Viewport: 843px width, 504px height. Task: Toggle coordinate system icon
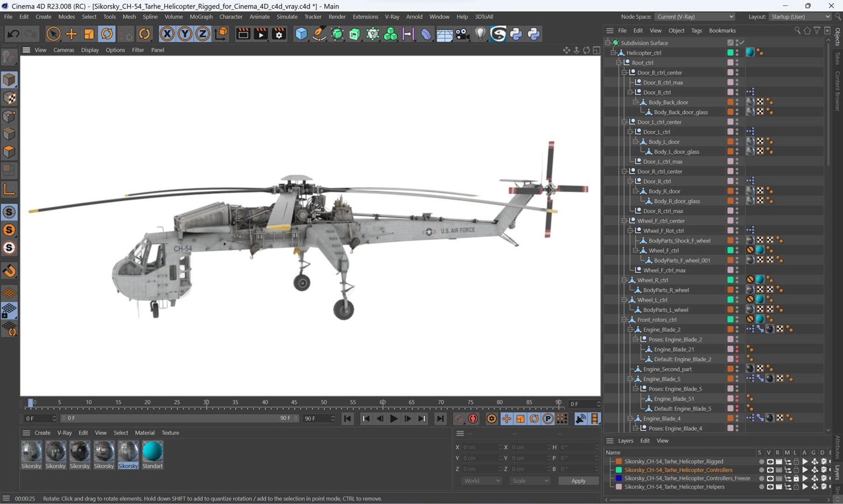[x=222, y=34]
